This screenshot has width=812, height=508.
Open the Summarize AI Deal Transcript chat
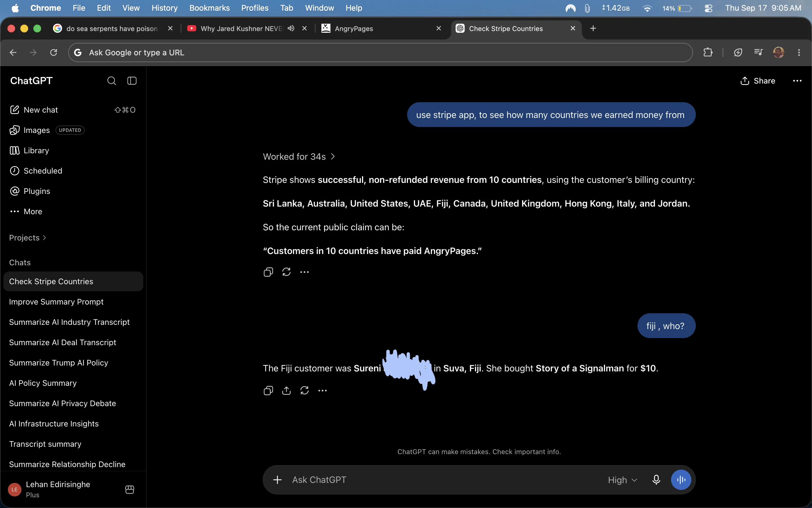click(x=73, y=342)
